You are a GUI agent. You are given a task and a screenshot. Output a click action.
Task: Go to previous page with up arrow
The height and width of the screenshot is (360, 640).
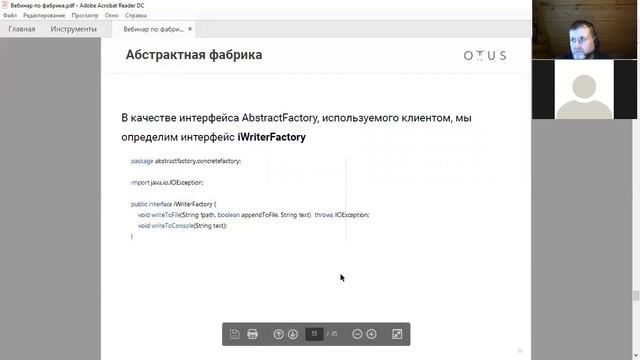278,334
